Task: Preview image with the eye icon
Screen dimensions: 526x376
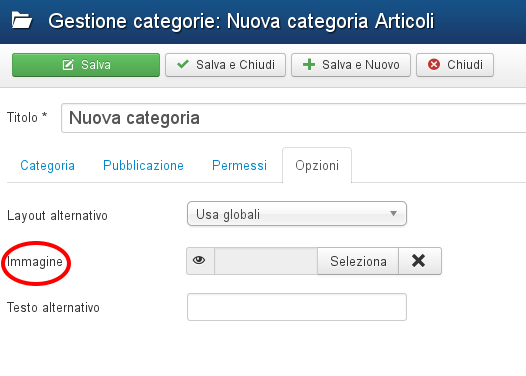Action: coord(199,261)
